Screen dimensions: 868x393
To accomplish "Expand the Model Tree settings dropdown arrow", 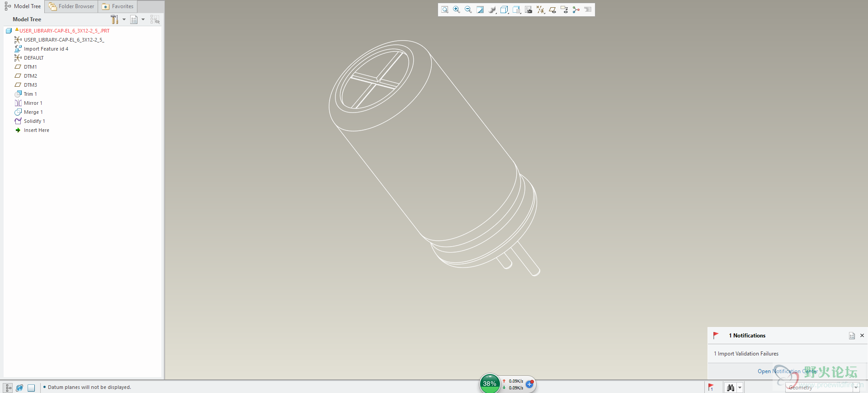I will [x=124, y=19].
